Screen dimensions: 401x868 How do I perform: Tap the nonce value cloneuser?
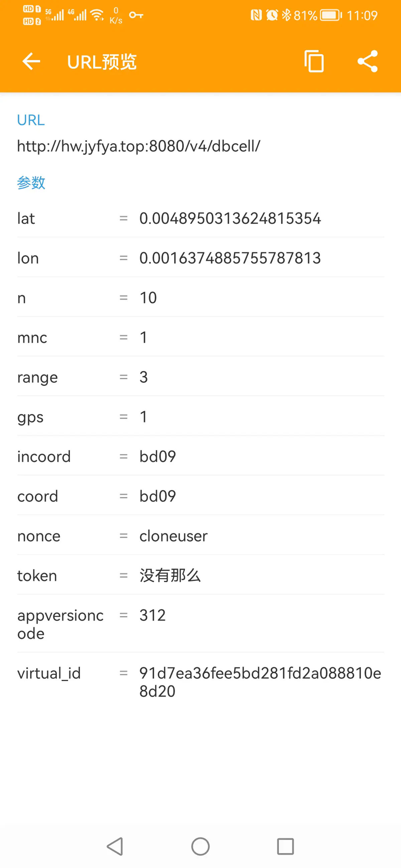(173, 536)
